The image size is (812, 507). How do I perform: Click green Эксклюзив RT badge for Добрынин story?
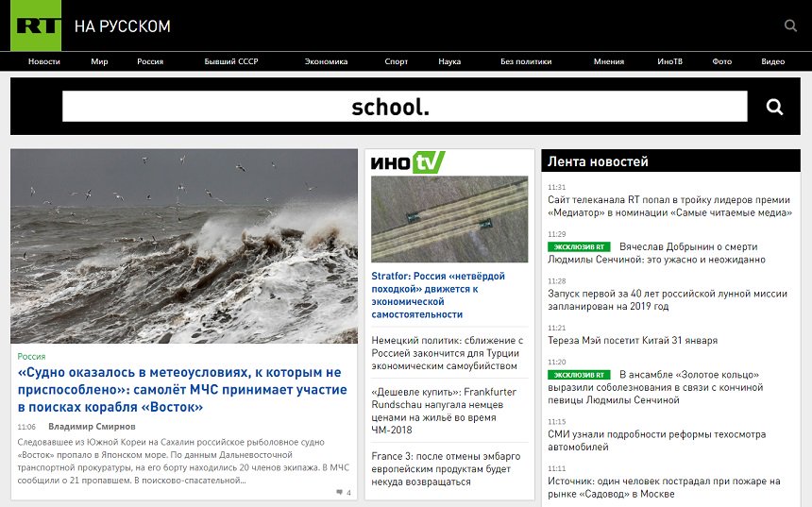(579, 246)
